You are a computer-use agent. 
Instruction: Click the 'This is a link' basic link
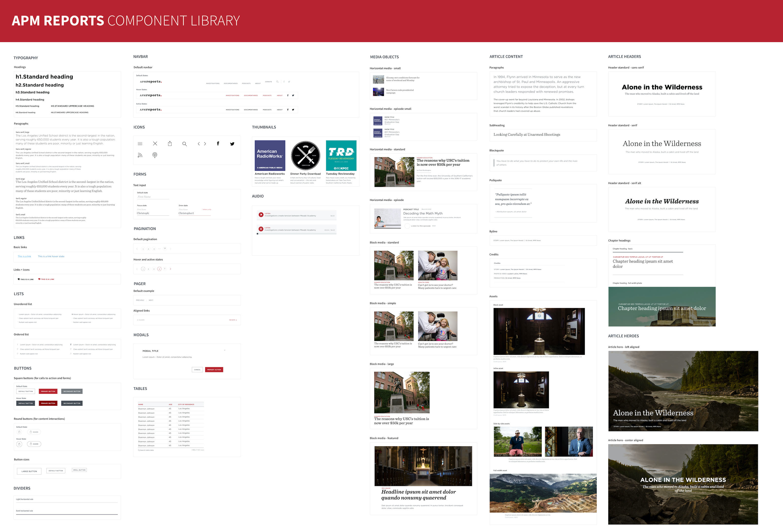[x=24, y=257]
